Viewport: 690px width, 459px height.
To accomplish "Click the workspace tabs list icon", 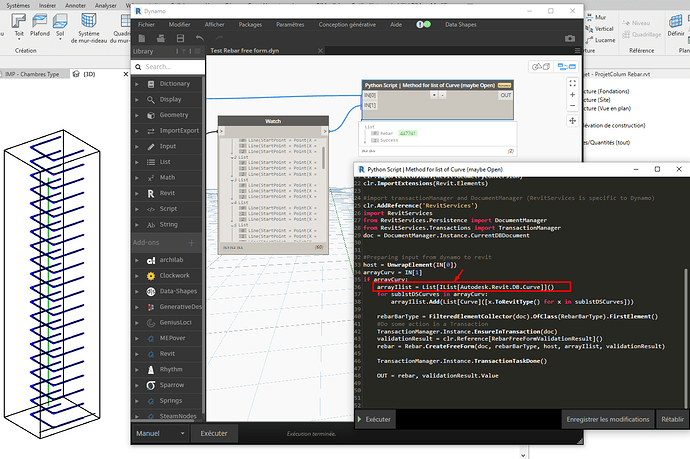I will pyautogui.click(x=577, y=51).
